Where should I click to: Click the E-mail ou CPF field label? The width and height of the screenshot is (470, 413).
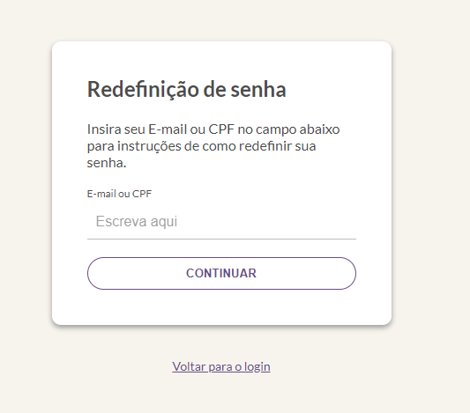(x=119, y=194)
